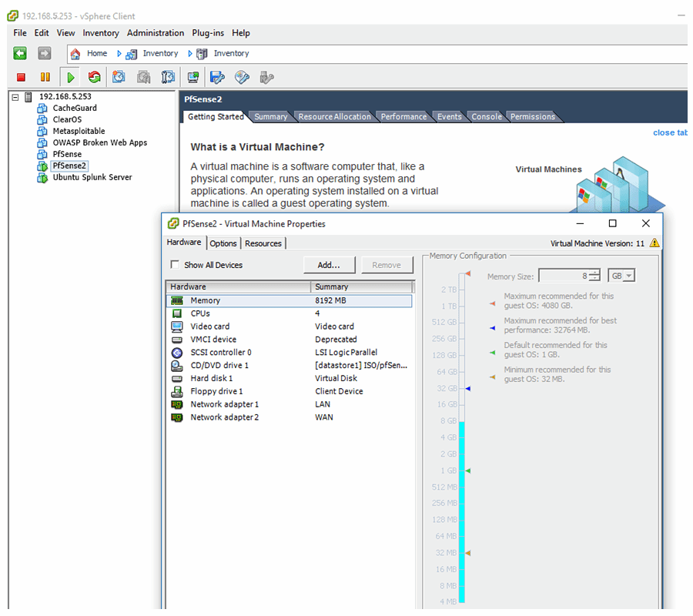The width and height of the screenshot is (693, 616).
Task: Click the close tab link
Action: [x=670, y=132]
